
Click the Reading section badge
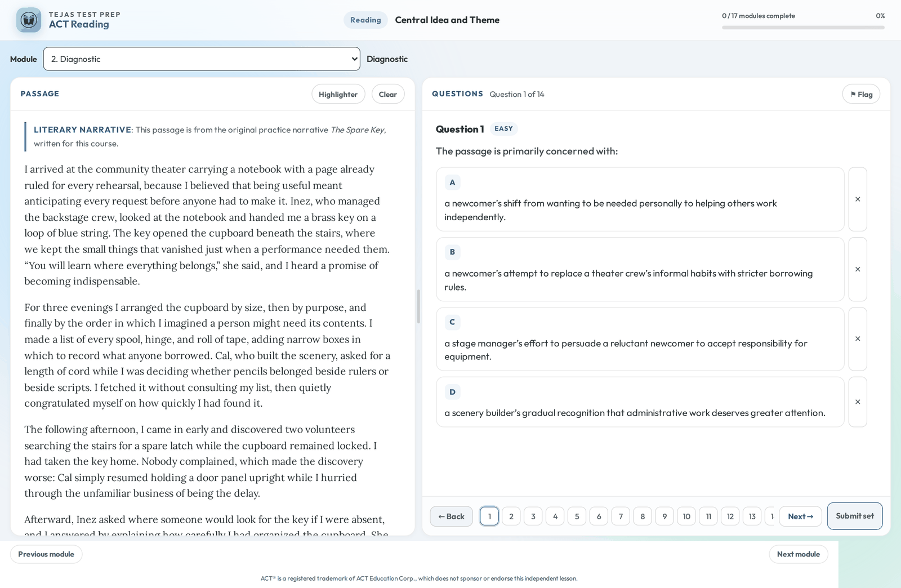(365, 20)
